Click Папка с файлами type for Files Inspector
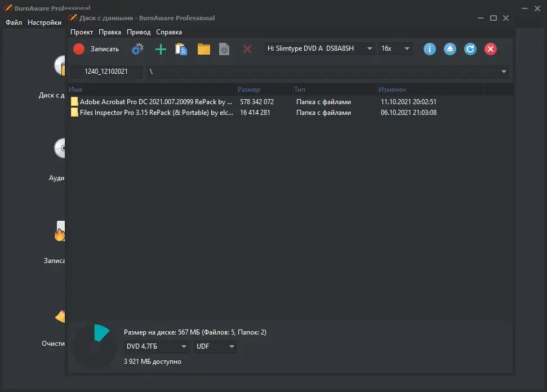Viewport: 547px width, 392px height. (323, 113)
